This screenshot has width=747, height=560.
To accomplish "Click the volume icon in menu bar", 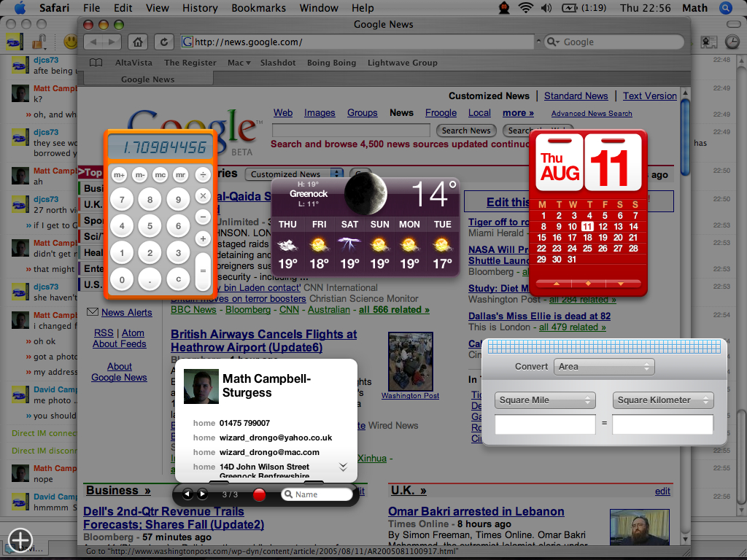I will (x=546, y=7).
